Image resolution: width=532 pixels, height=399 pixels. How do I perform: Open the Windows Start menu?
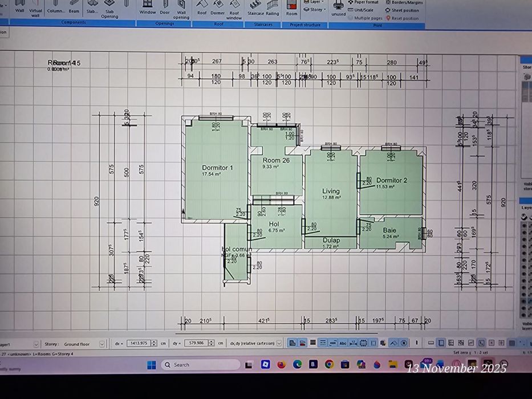pos(151,365)
